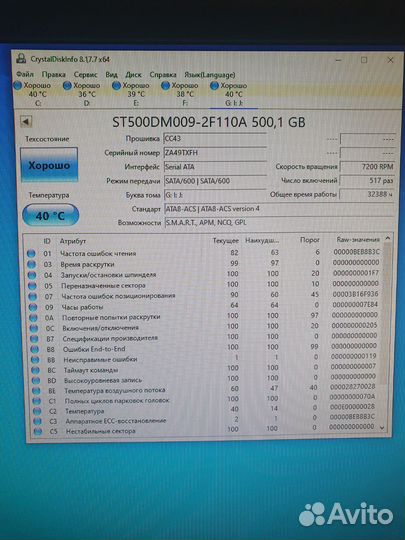Select row Переназначенные сектора
This screenshot has height=540, width=405.
pyautogui.click(x=203, y=285)
